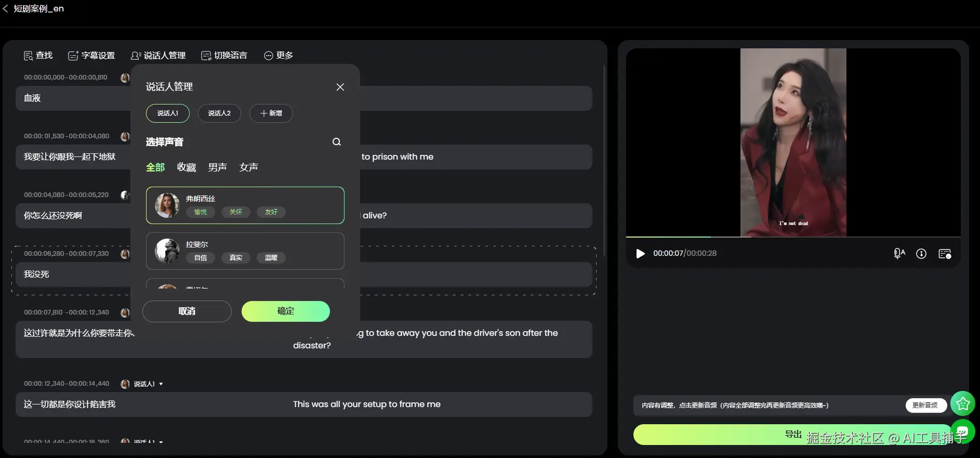Edit the 这一切都是你设计陷害我 subtitle
This screenshot has height=458, width=980.
pos(70,404)
